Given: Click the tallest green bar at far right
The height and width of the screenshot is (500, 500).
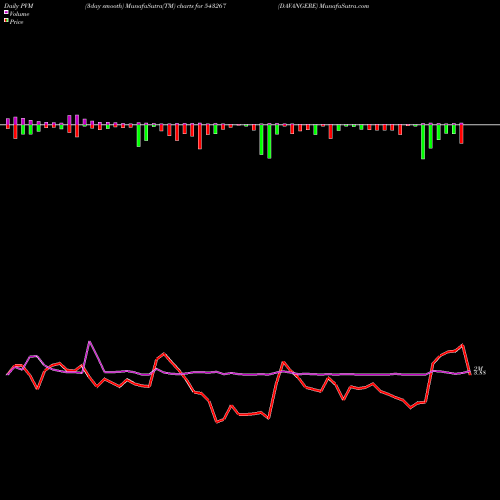Looking at the screenshot, I should [x=423, y=141].
